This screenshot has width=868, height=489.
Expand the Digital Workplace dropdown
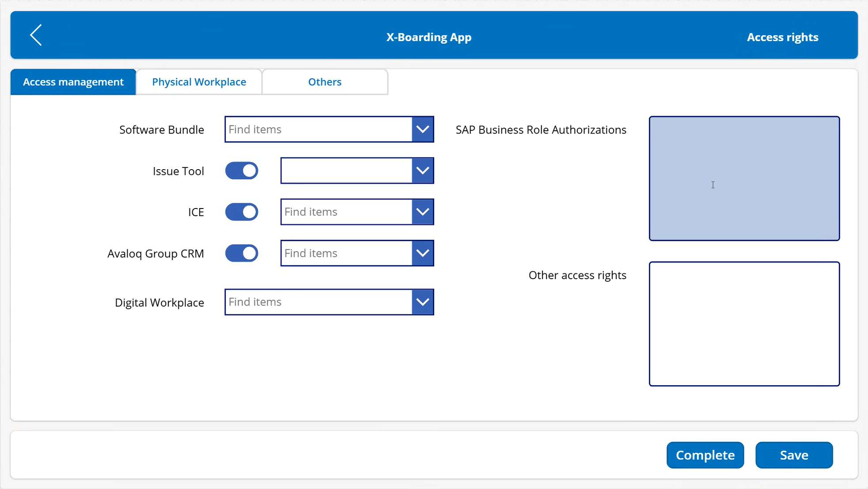(x=423, y=302)
